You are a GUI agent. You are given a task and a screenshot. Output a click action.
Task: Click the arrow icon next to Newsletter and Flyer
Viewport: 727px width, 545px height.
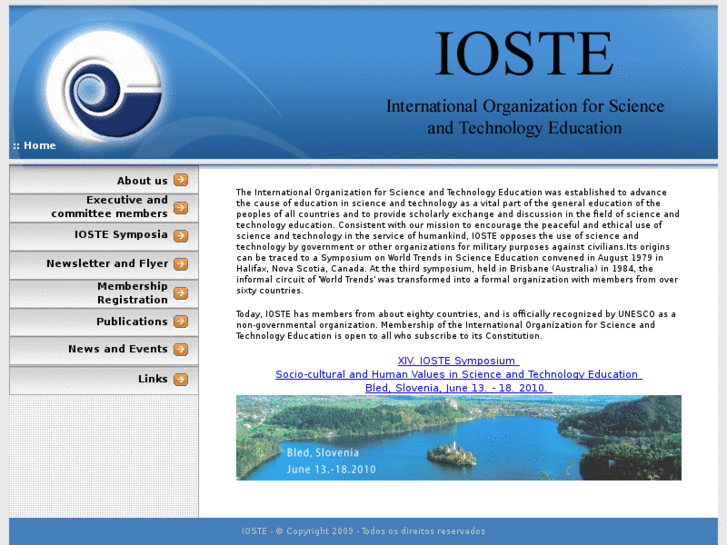click(180, 264)
